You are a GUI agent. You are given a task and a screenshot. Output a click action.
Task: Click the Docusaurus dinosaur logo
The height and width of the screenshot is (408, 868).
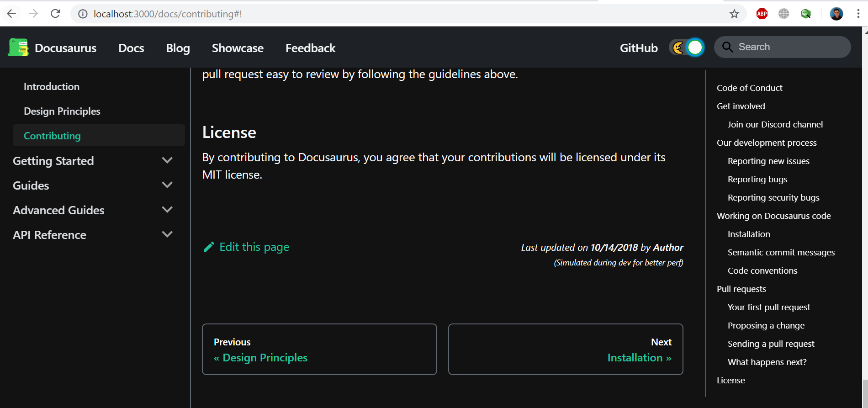pos(18,48)
